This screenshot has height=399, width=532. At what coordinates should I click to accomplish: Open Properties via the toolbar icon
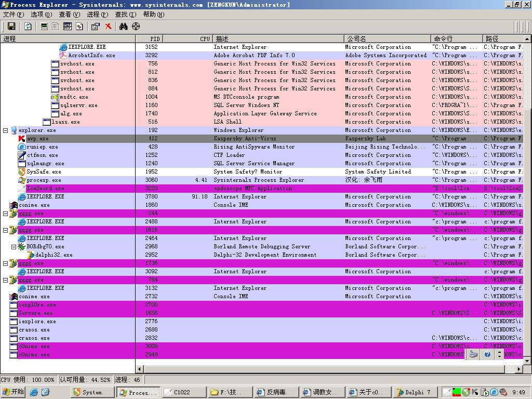(x=95, y=26)
